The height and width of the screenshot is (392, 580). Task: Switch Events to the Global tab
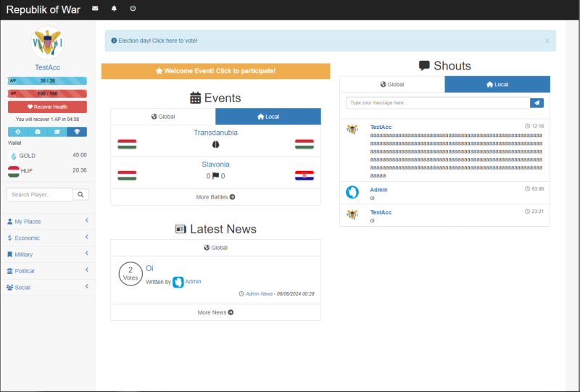(163, 117)
